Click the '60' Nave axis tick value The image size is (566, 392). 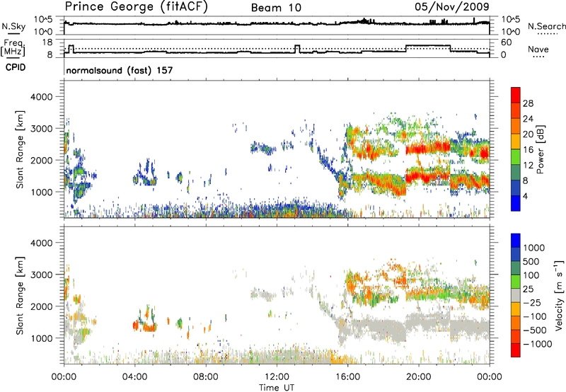pos(507,42)
